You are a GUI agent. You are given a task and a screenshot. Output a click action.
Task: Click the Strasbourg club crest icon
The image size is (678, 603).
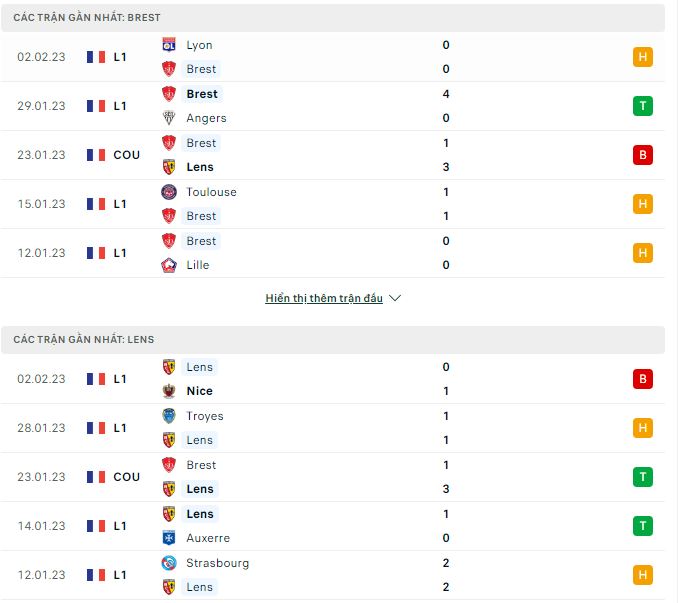[x=169, y=563]
